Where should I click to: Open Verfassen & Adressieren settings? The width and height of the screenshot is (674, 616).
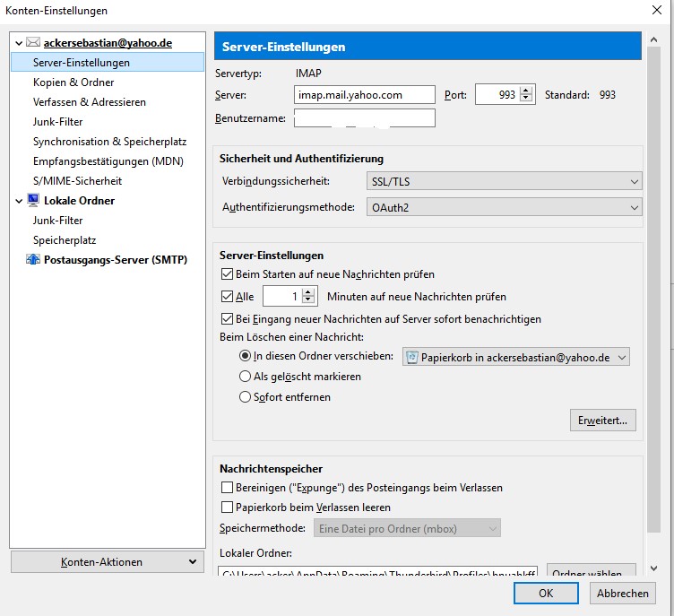(x=90, y=102)
